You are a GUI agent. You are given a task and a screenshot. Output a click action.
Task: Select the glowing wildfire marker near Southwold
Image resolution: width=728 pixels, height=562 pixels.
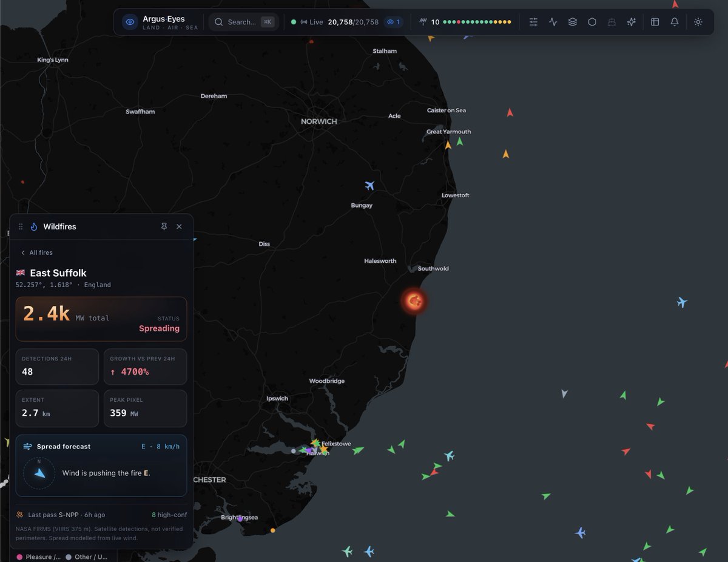414,300
